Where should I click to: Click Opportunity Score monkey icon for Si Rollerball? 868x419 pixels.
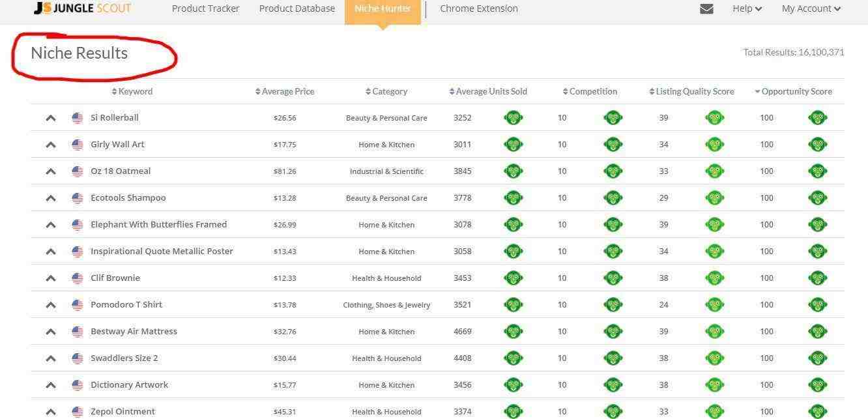818,118
